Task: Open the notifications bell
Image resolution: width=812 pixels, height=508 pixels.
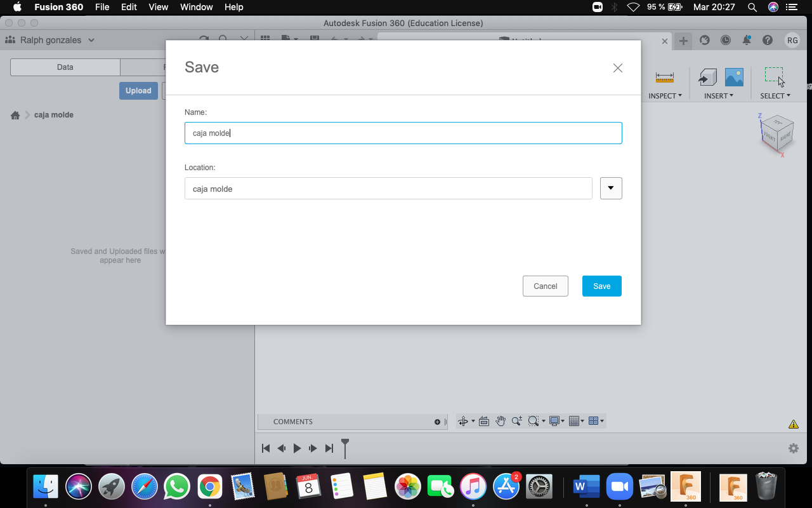Action: coord(747,40)
